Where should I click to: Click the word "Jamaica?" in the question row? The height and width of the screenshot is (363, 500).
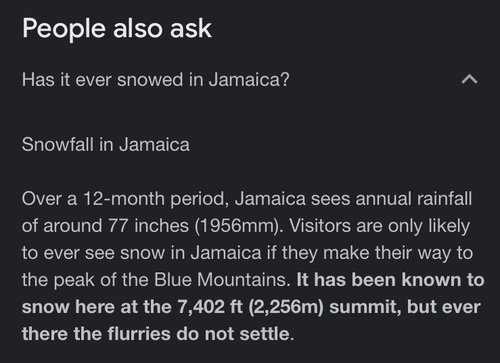[x=249, y=80]
